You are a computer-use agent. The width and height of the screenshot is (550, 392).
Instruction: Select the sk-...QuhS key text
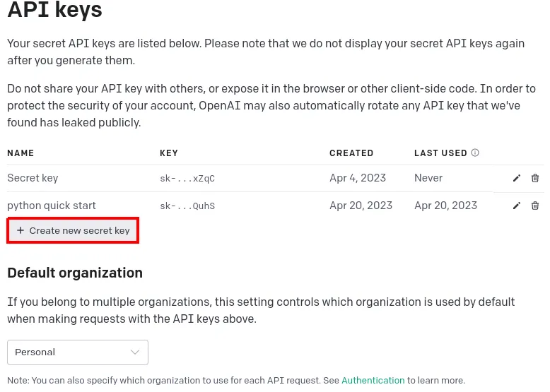(x=187, y=206)
